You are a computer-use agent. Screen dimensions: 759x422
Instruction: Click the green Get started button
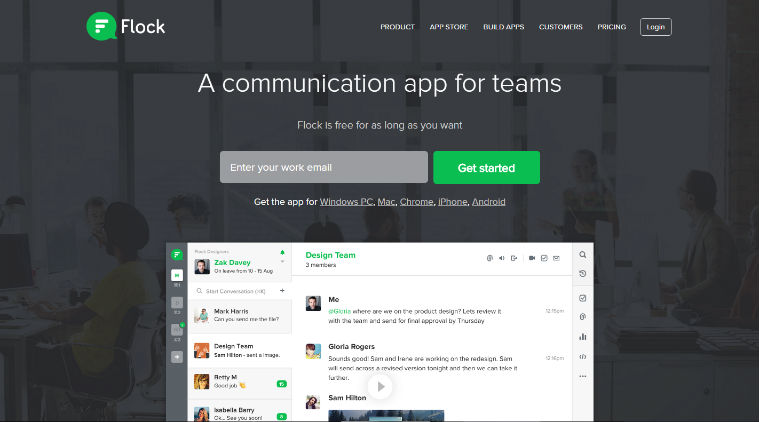[x=486, y=167]
